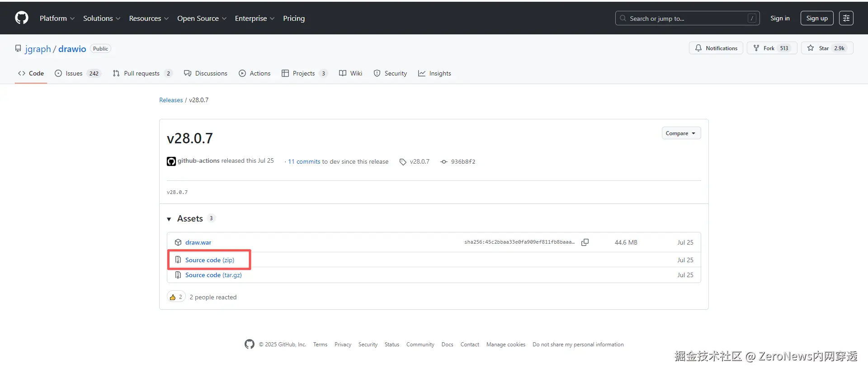Open the Terms footer link

320,345
